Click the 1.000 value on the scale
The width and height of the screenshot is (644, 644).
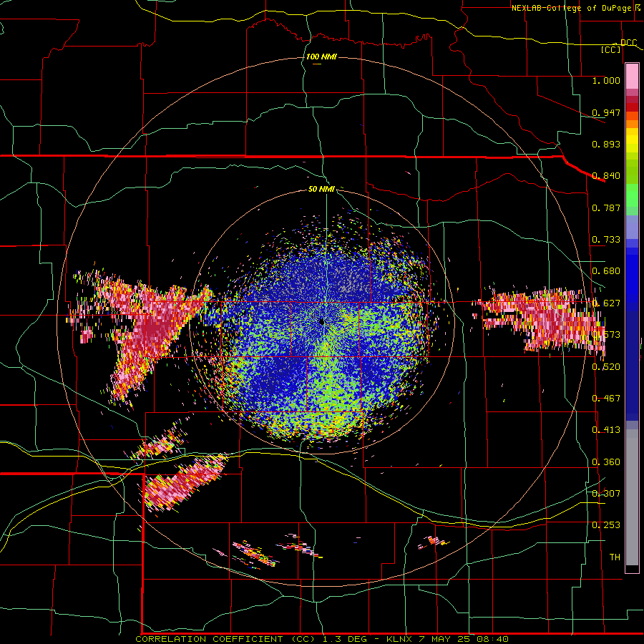[606, 80]
